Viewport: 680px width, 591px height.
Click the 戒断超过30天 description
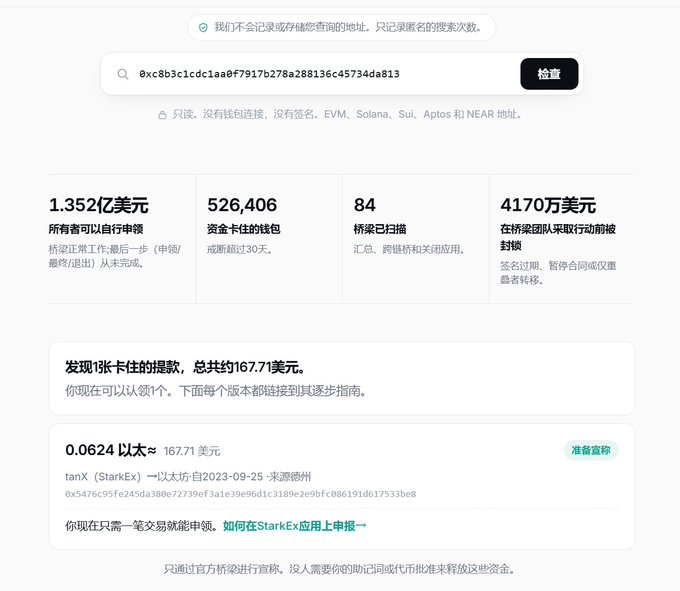(x=239, y=249)
